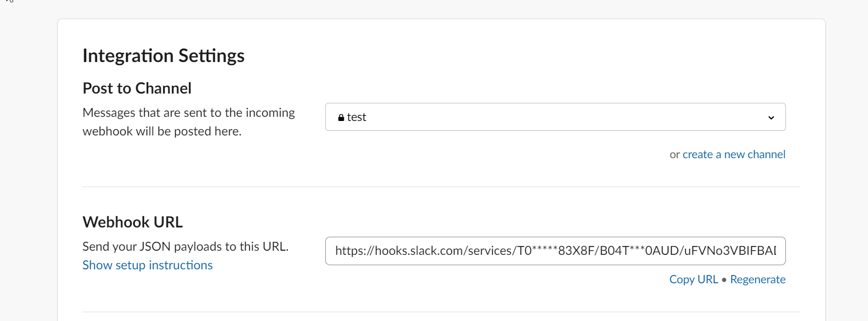Viewport: 868px width, 321px height.
Task: Click inside the Webhook URL field
Action: tap(555, 251)
